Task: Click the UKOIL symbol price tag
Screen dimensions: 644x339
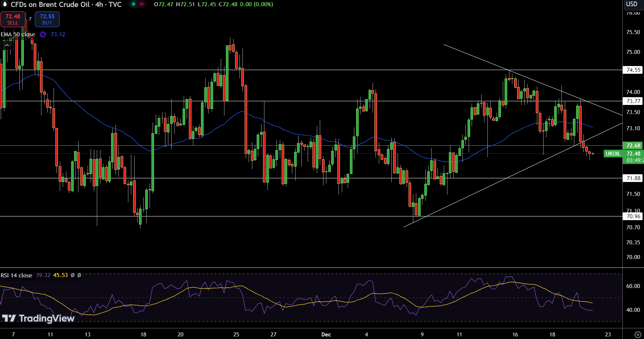Action: click(x=613, y=154)
